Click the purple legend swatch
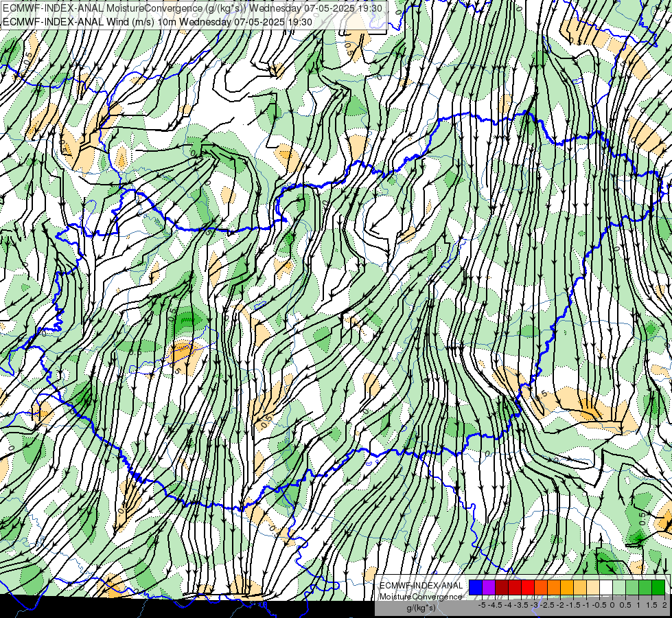672x618 pixels. [x=489, y=588]
